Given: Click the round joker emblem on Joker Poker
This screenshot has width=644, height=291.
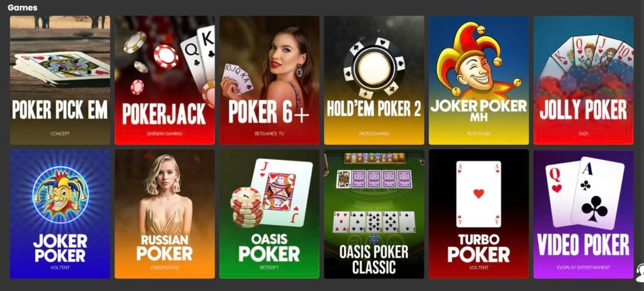Looking at the screenshot, I should (60, 195).
